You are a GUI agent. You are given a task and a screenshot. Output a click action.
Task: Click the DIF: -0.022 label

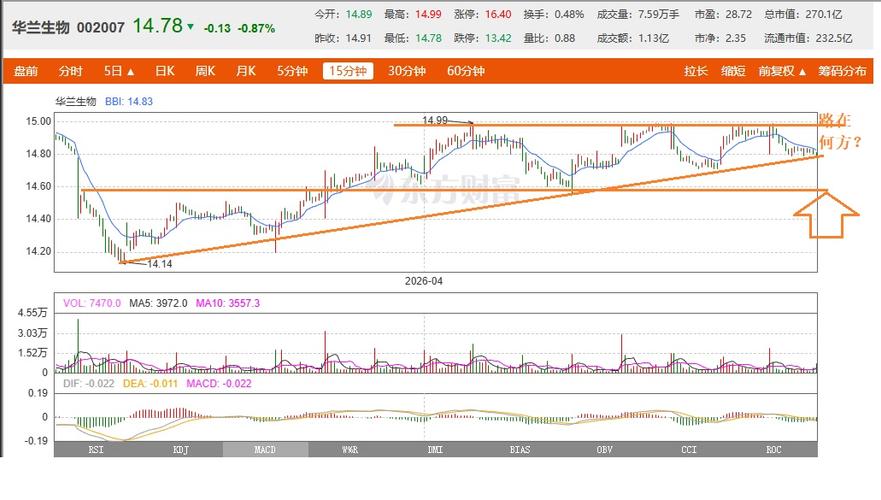point(89,384)
